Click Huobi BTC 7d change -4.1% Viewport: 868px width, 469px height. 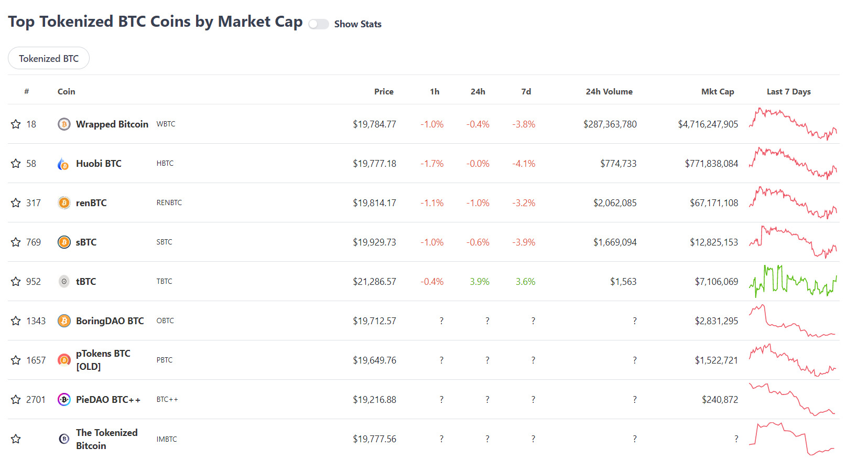point(524,164)
